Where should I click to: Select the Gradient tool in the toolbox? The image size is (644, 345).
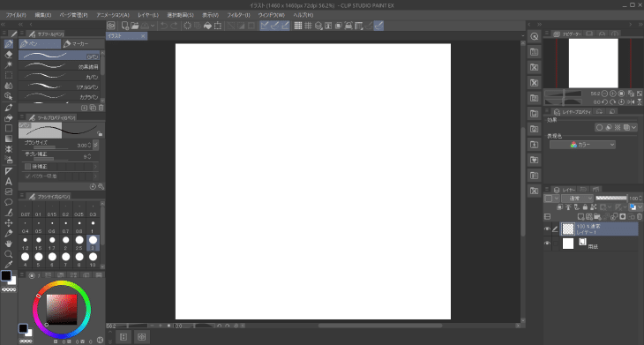click(9, 139)
